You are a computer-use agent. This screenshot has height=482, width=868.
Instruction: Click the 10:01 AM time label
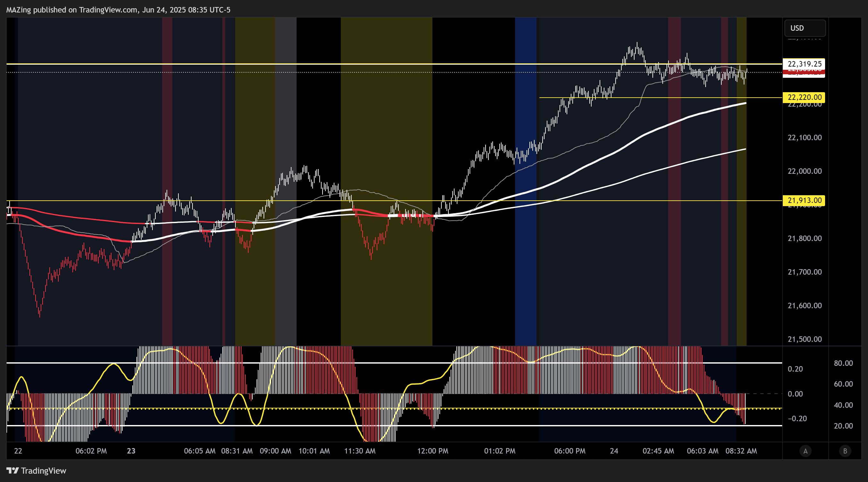click(x=314, y=451)
